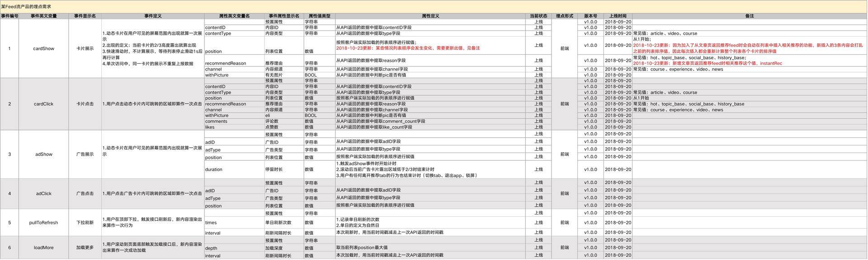This screenshot has height=260, width=868.
Task: Click event number 6 cell
Action: [x=9, y=247]
